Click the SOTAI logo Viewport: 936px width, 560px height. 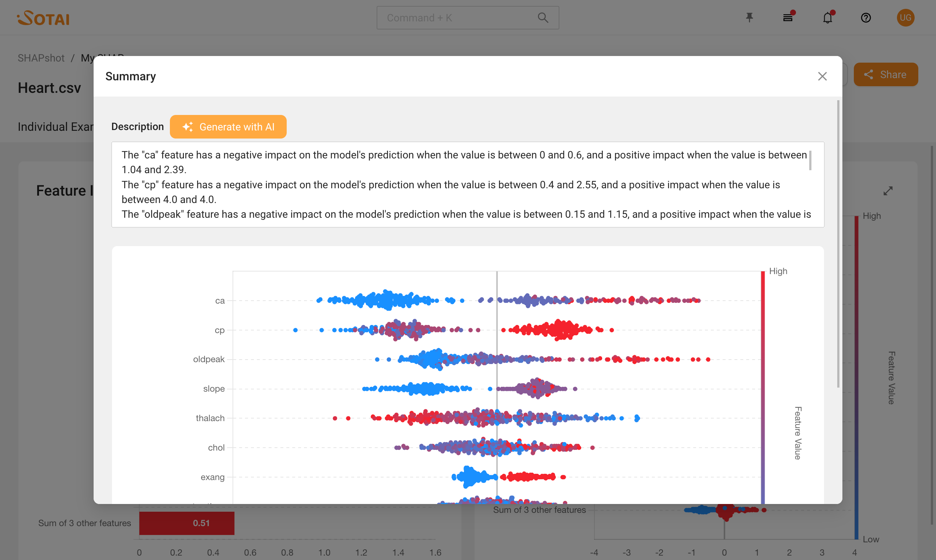pyautogui.click(x=43, y=17)
